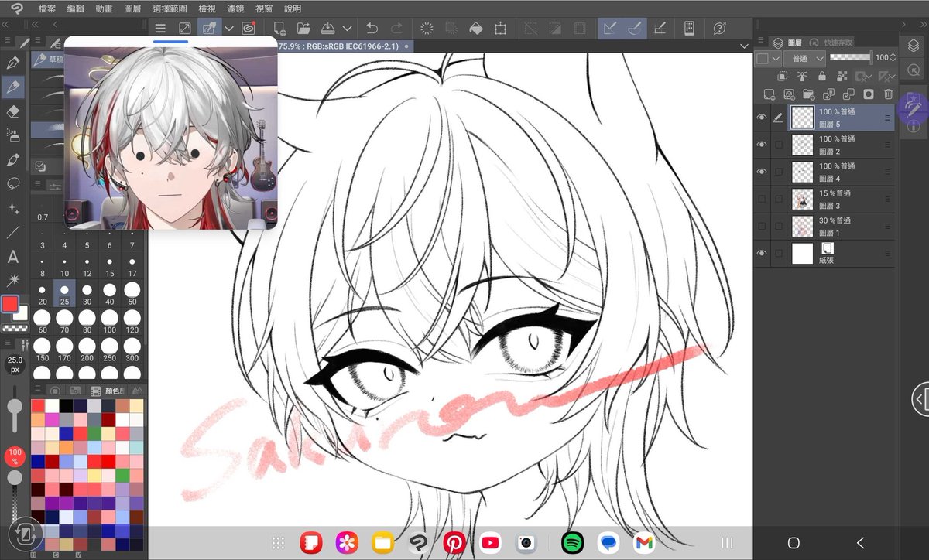
Task: Click the Redo arrow in command bar
Action: 396,29
